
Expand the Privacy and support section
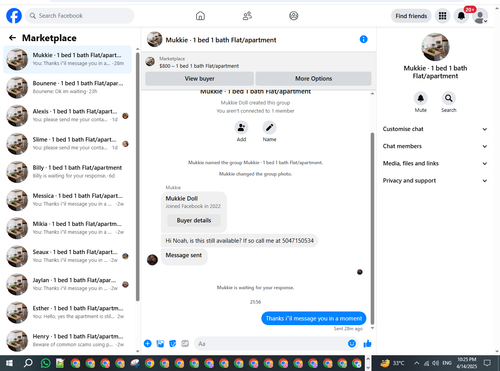pos(435,181)
